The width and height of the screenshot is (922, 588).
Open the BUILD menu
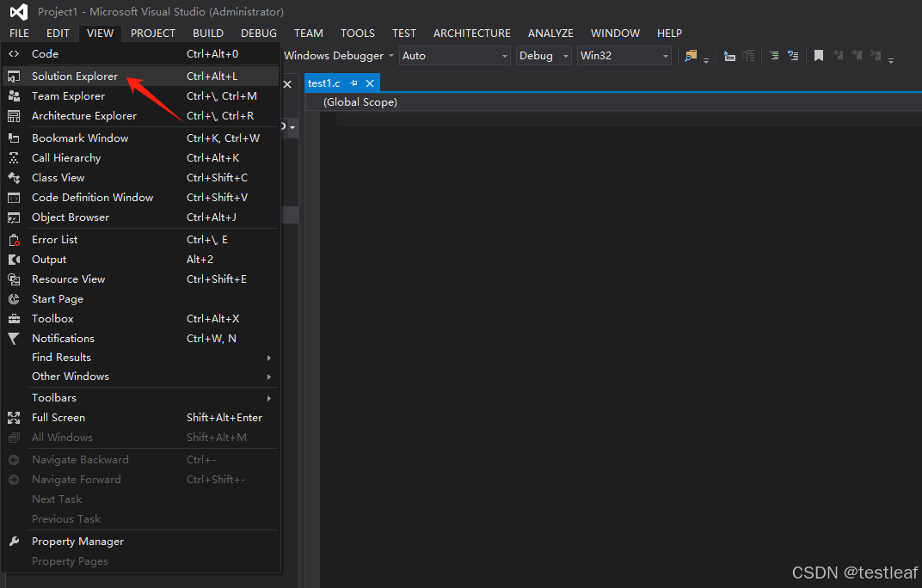[208, 34]
